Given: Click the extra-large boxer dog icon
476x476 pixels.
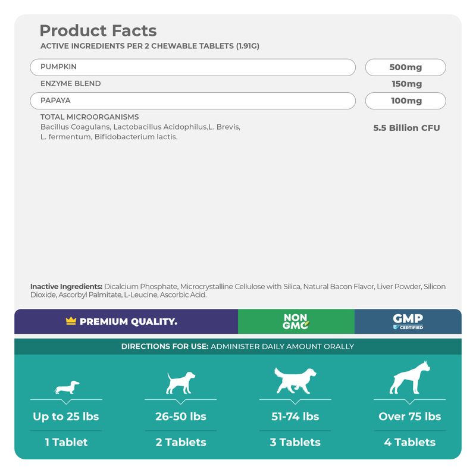Looking at the screenshot, I should (409, 378).
